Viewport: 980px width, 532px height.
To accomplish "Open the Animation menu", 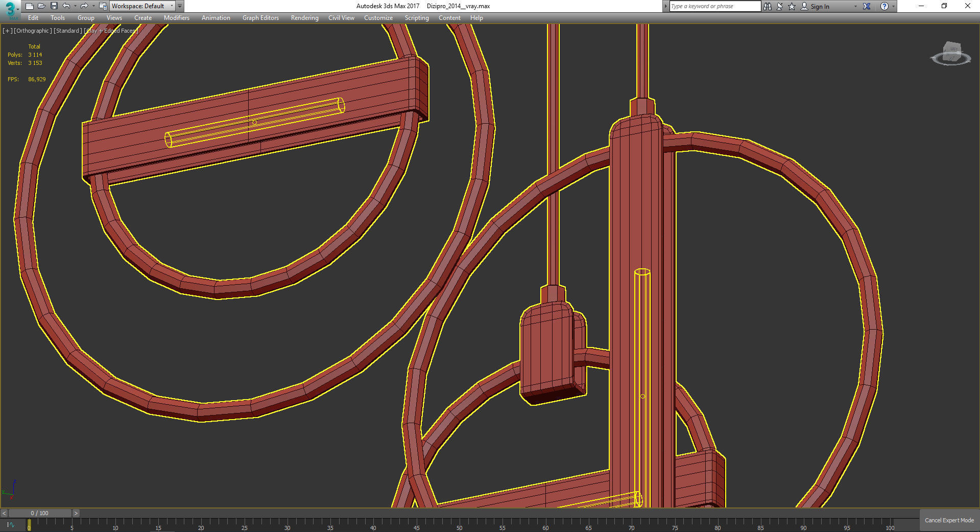I will coord(216,18).
